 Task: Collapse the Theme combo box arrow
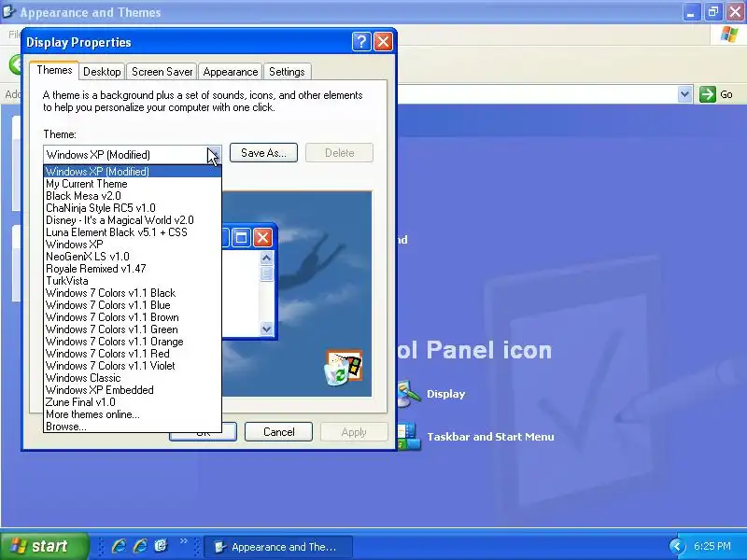point(214,155)
